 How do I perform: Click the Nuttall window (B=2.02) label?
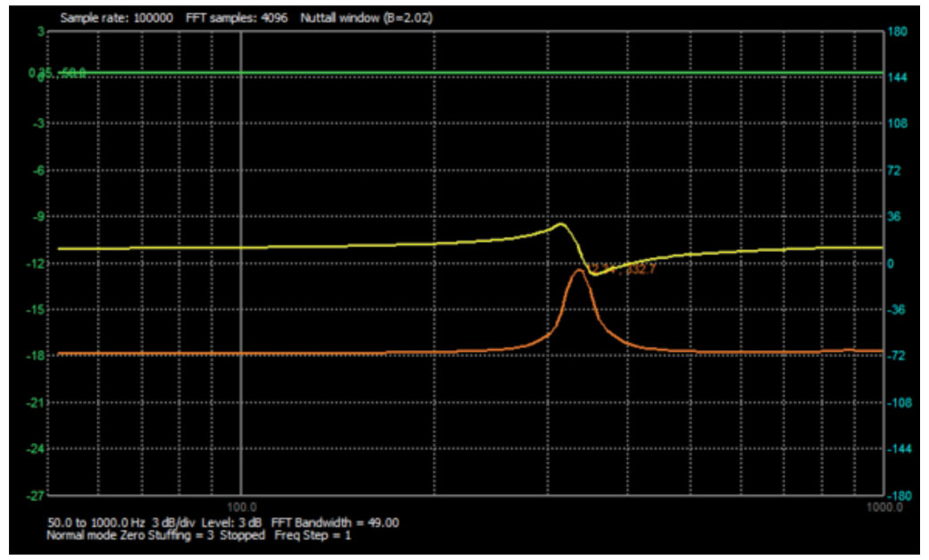(367, 18)
